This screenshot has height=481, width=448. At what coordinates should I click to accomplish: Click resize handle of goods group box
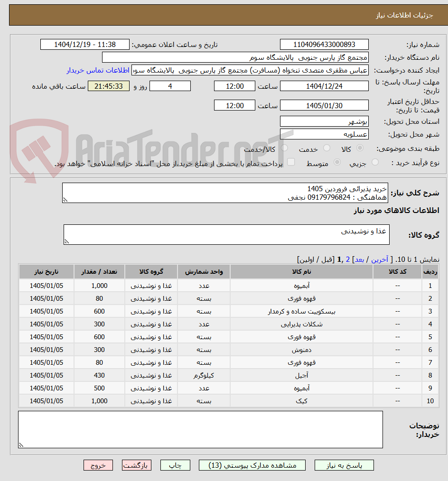tap(66, 242)
